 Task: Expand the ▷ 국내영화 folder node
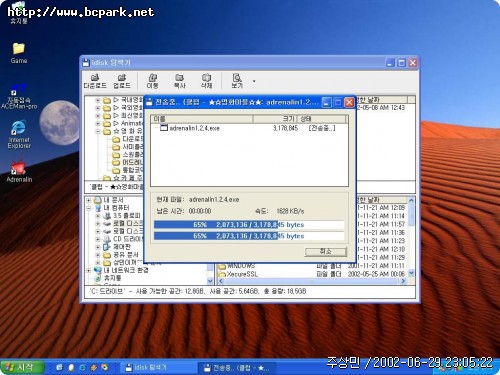tap(98, 100)
